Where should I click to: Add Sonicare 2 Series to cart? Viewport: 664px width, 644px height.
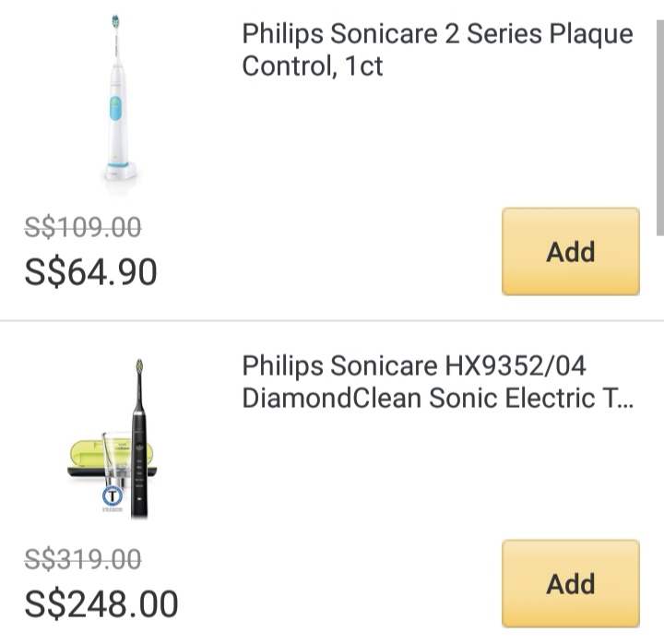pos(570,251)
